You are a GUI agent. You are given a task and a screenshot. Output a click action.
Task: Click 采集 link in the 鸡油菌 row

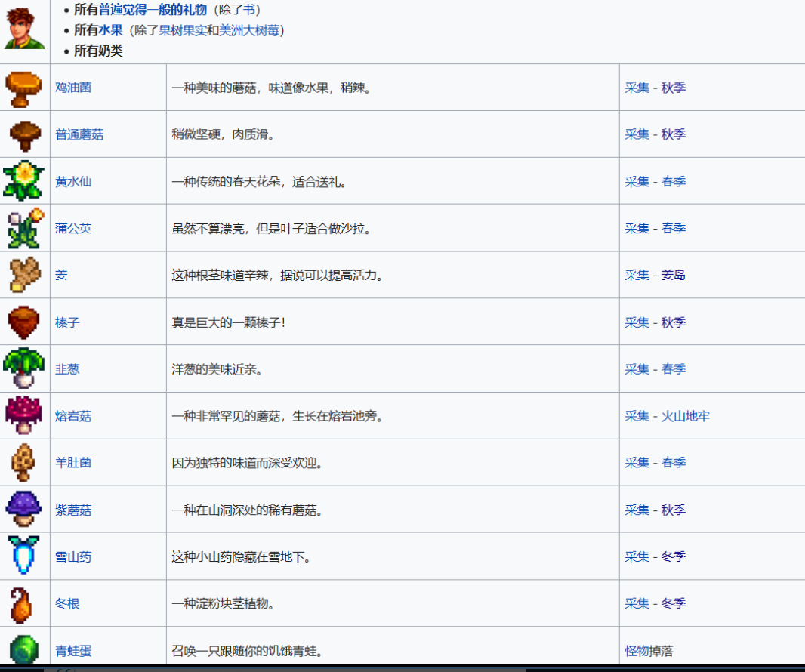[637, 88]
